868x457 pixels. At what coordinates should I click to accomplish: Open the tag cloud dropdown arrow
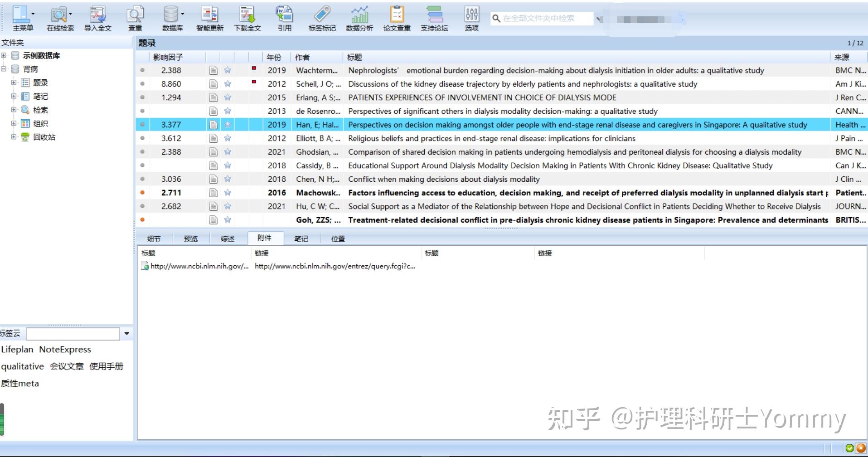pos(126,334)
